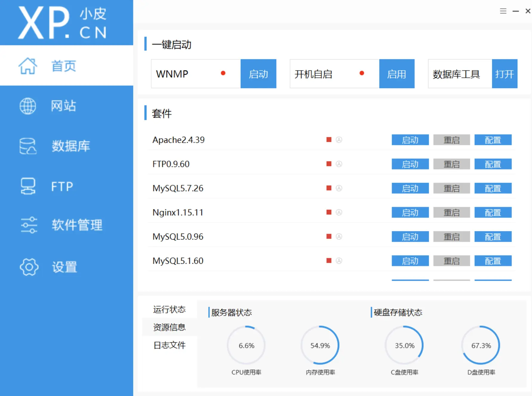Open the 首页 home icon
Image resolution: width=532 pixels, height=396 pixels.
tap(28, 66)
